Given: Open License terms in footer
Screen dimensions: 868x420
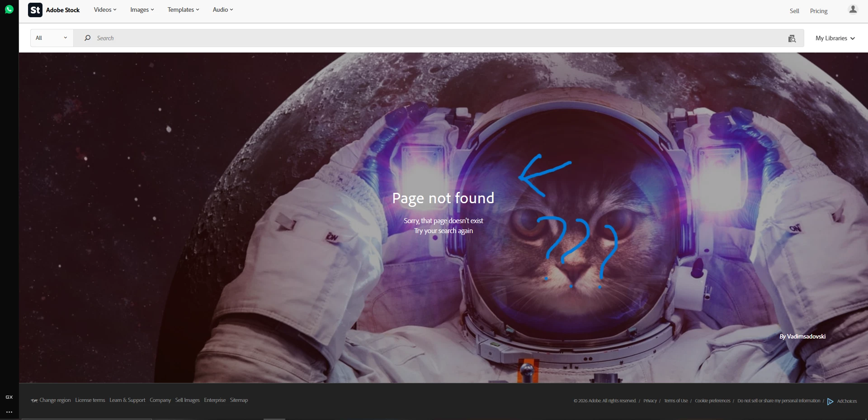Looking at the screenshot, I should (x=90, y=400).
